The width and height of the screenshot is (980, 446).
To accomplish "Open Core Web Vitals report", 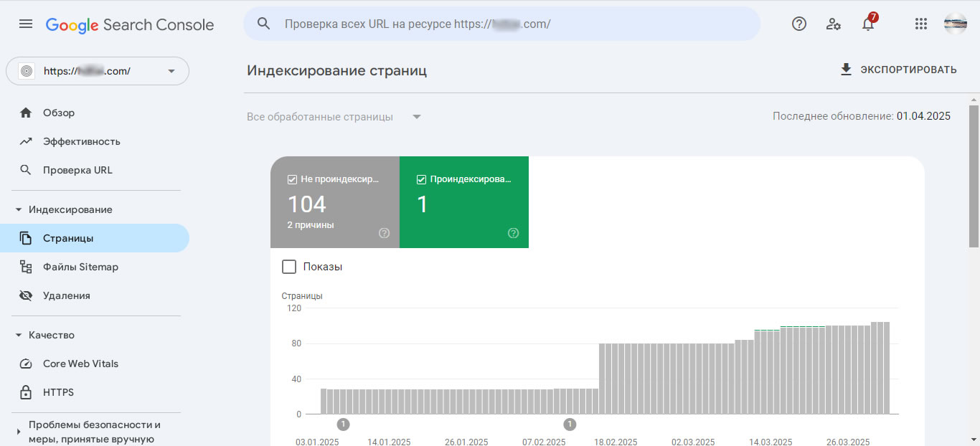I will [x=80, y=364].
